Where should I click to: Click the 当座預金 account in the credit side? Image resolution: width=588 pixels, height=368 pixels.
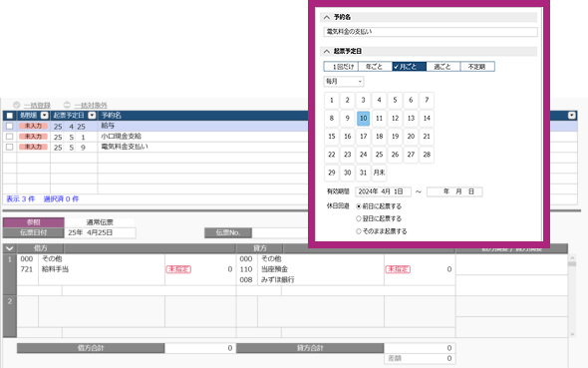point(274,269)
